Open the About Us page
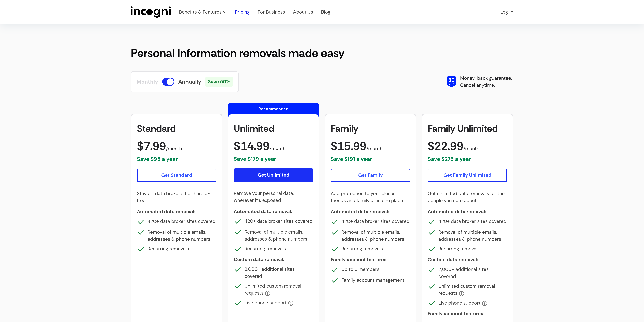This screenshot has height=322, width=644. click(303, 12)
